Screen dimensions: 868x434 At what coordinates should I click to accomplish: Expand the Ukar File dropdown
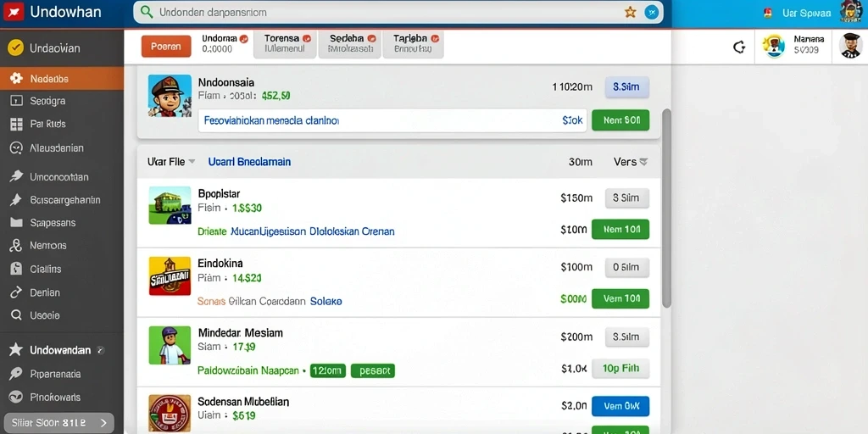tap(192, 162)
